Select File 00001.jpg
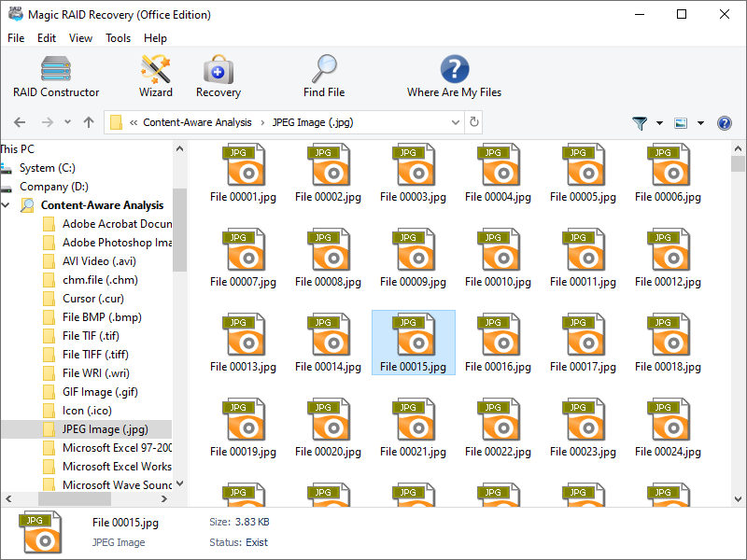The image size is (747, 560). point(243,173)
